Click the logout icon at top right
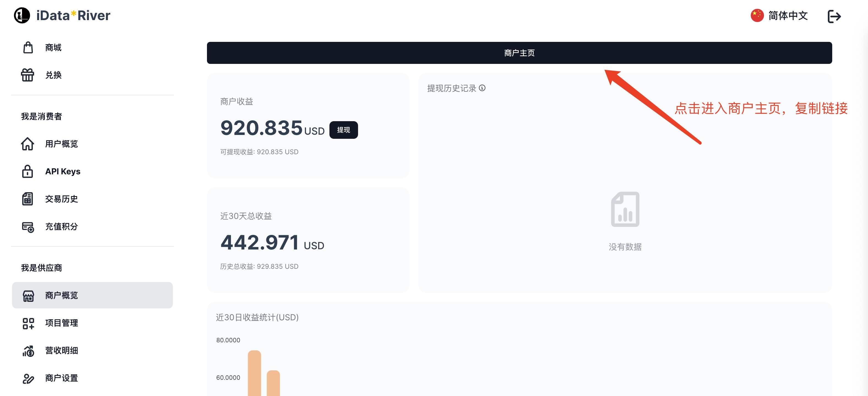The image size is (868, 396). [834, 16]
